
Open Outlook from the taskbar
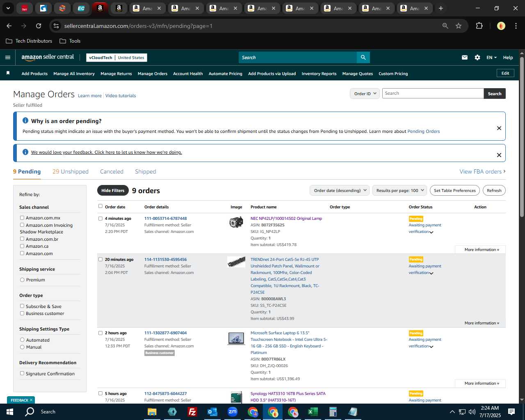point(212,412)
